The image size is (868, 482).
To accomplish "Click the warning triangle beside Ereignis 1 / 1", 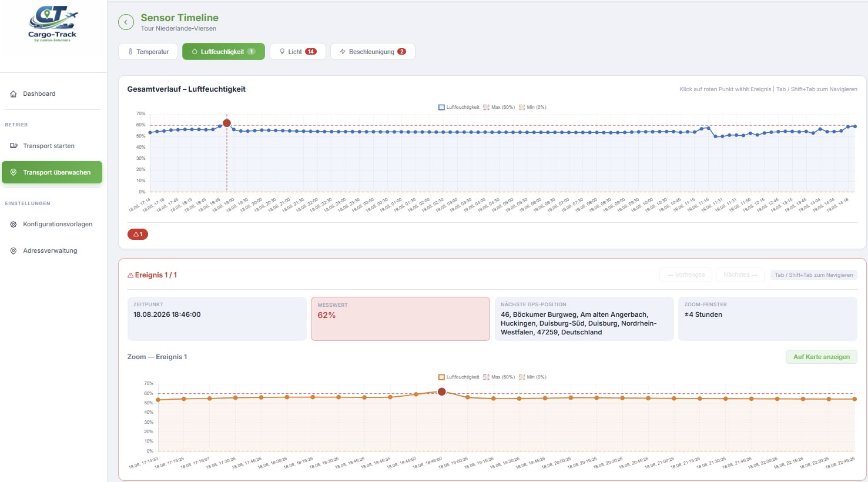I will [x=130, y=275].
